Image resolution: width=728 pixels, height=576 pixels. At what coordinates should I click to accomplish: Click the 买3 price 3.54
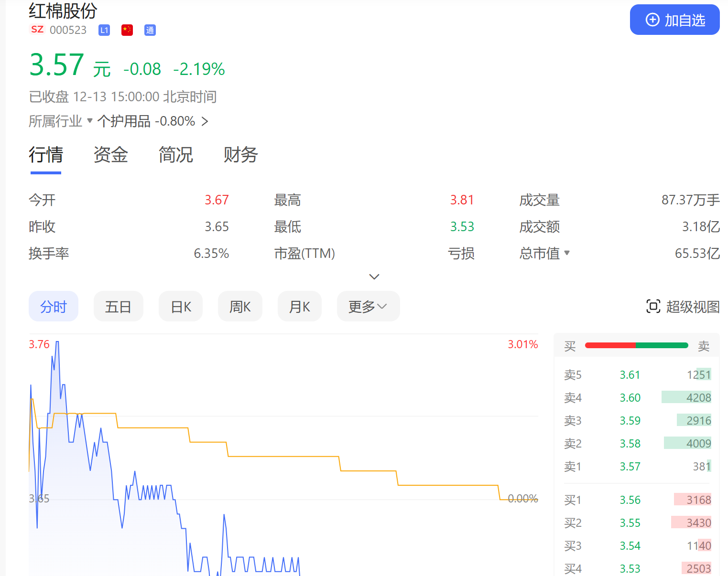(x=630, y=546)
